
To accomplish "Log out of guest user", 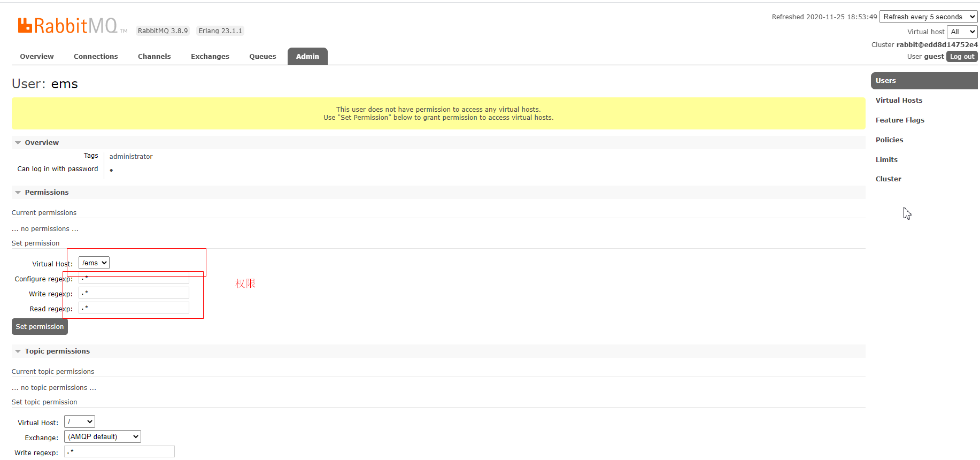I will pos(962,57).
